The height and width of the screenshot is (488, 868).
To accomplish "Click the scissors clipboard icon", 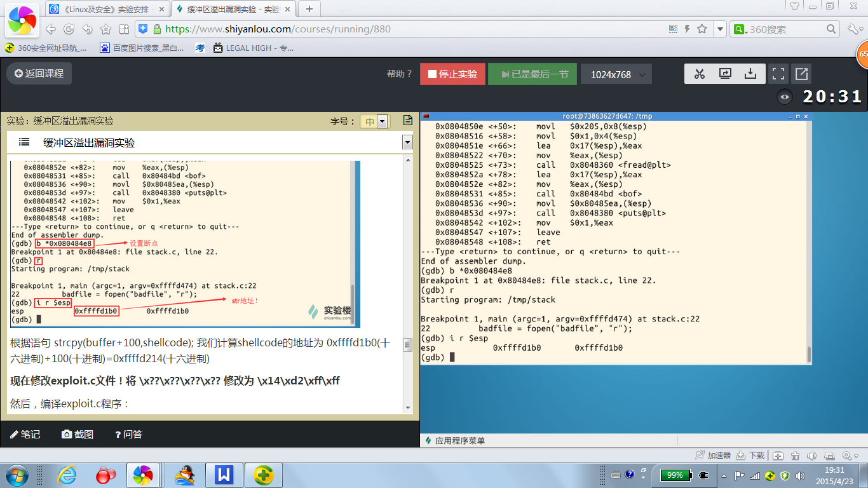I will pyautogui.click(x=700, y=74).
